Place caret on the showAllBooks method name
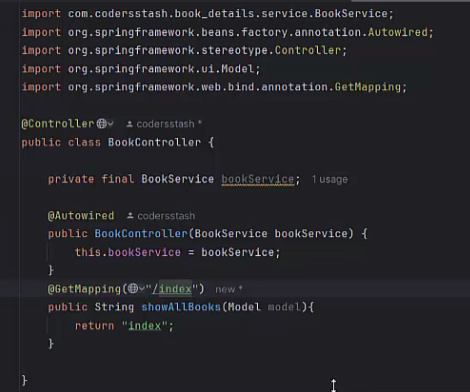 pyautogui.click(x=181, y=307)
